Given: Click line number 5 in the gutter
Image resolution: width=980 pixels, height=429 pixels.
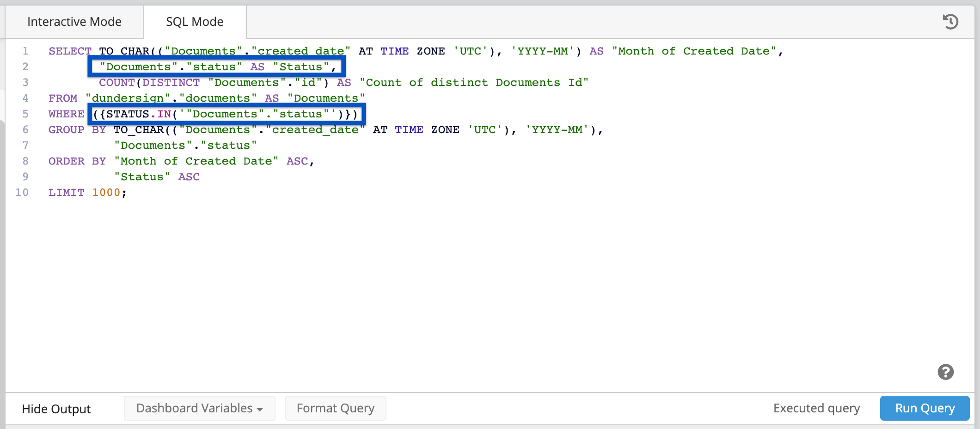Looking at the screenshot, I should pos(25,114).
